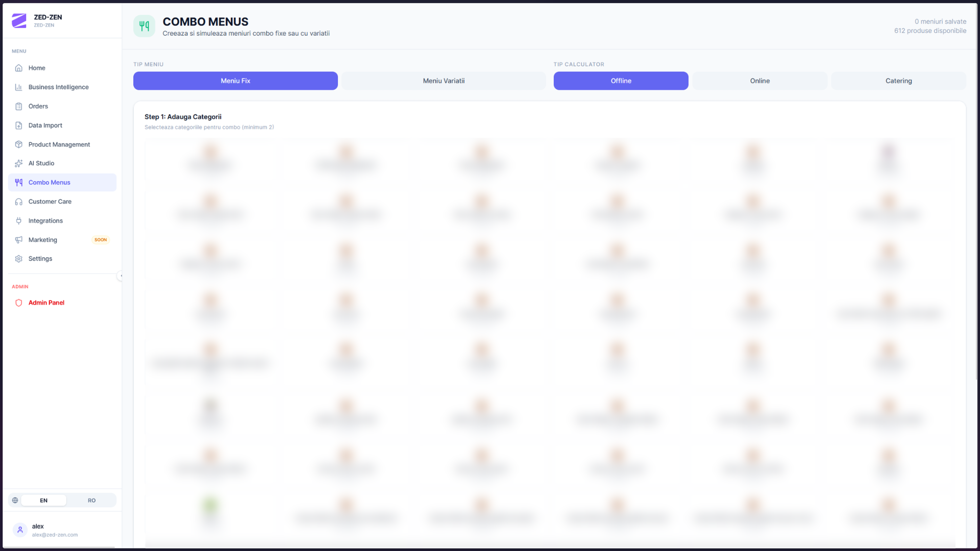Switch interface language to EN
980x551 pixels.
coord(43,500)
